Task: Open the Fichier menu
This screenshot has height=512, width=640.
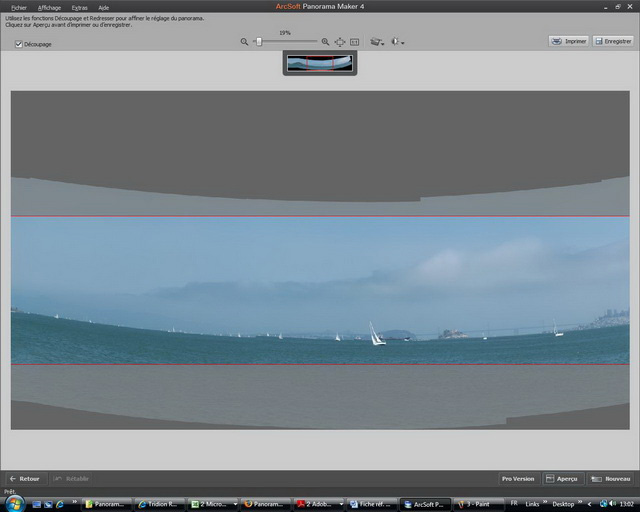Action: 18,7
